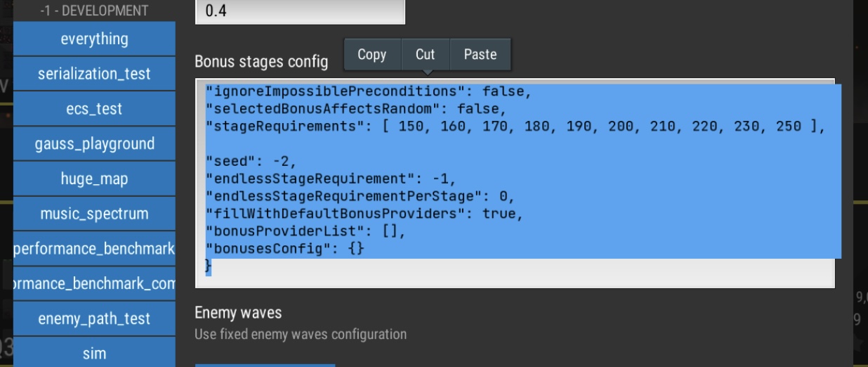This screenshot has height=367, width=868.
Task: Click the bonusProviderList line in config
Action: coord(305,231)
